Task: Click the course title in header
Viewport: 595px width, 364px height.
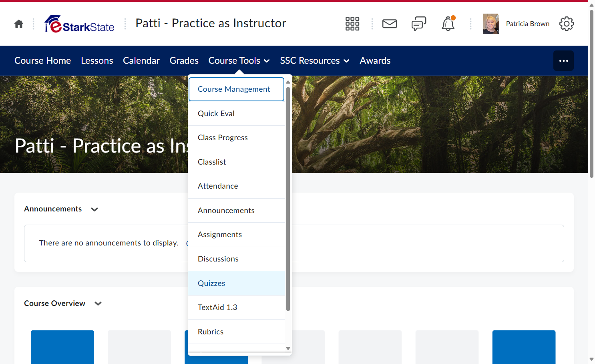Action: (211, 23)
